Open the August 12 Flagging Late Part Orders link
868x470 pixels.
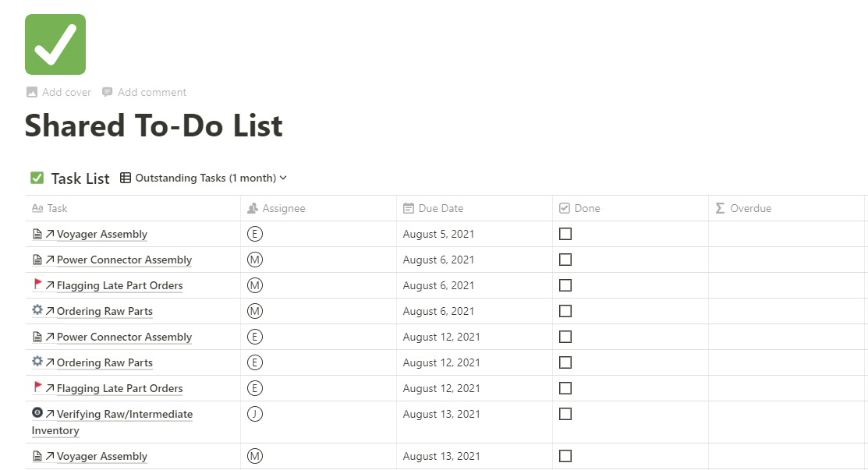click(119, 388)
